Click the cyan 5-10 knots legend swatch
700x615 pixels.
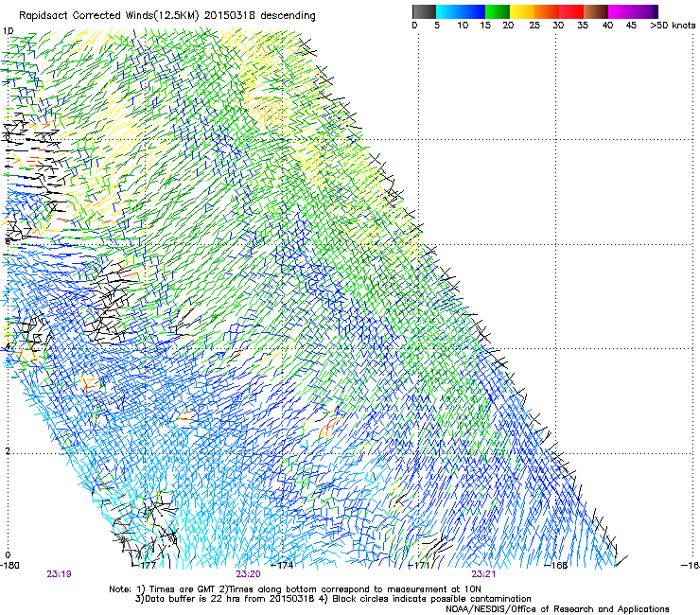(448, 11)
